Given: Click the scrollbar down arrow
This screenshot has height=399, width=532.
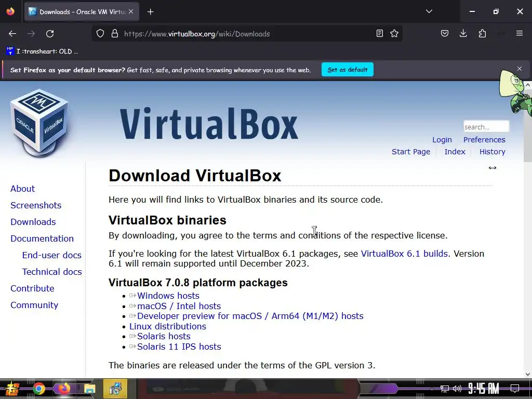Looking at the screenshot, I should pyautogui.click(x=528, y=374).
